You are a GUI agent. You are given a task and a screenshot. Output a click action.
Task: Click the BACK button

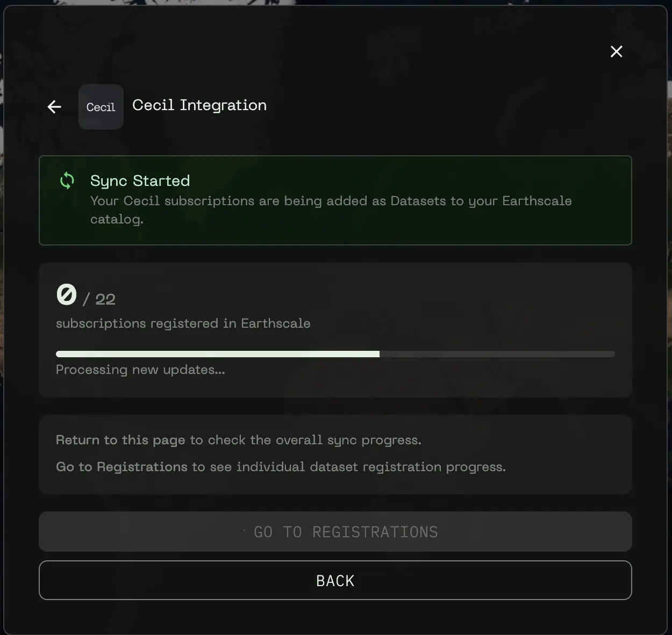tap(335, 580)
